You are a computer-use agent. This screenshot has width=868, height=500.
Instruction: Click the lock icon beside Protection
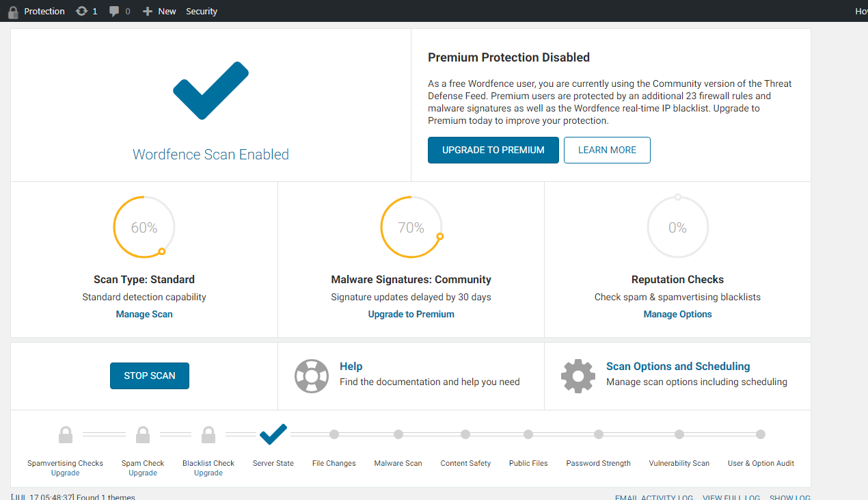point(13,12)
